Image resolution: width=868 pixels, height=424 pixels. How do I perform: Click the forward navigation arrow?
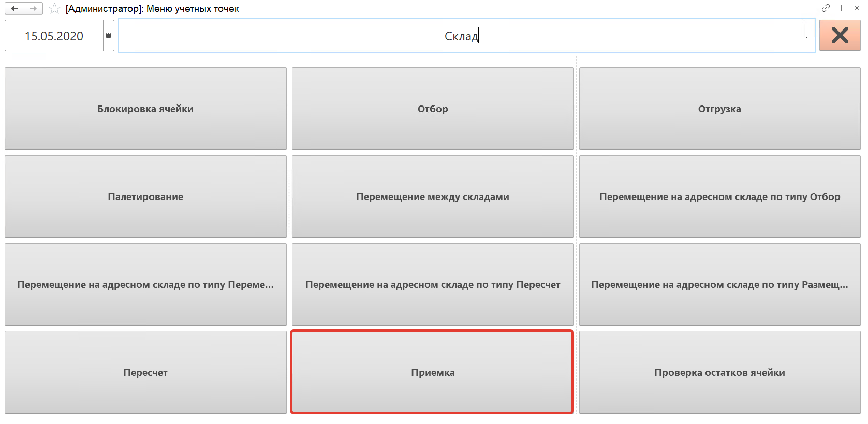(33, 9)
